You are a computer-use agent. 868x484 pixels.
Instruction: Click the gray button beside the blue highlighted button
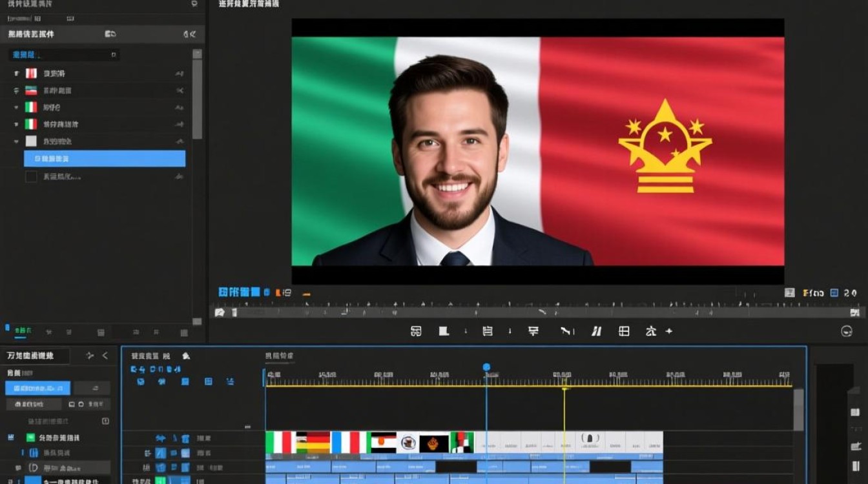(x=92, y=388)
